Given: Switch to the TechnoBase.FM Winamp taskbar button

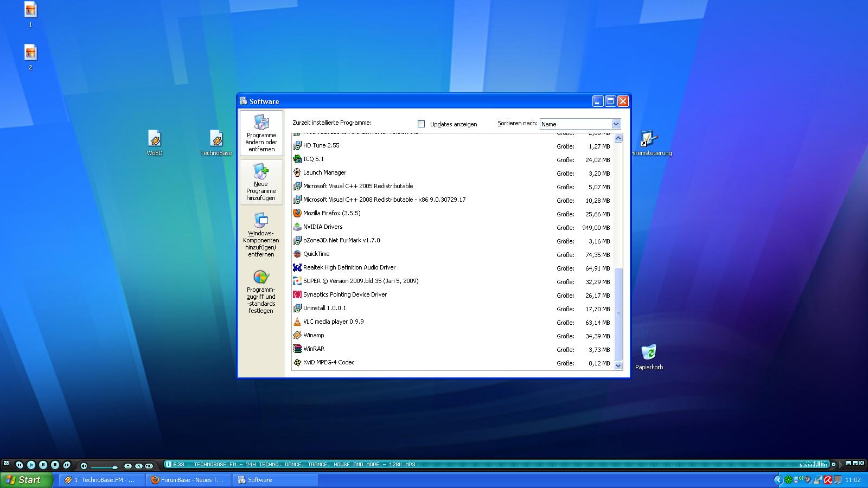Looking at the screenshot, I should click(102, 480).
